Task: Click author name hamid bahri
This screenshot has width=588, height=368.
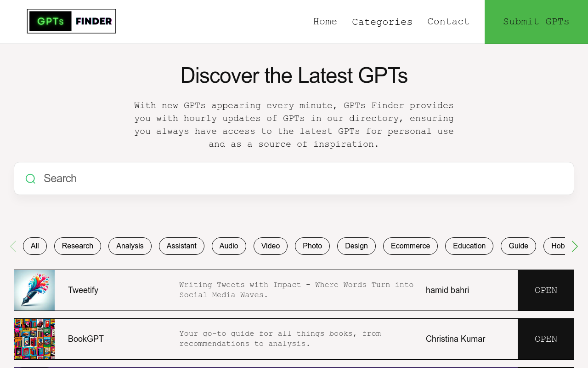Action: [447, 290]
